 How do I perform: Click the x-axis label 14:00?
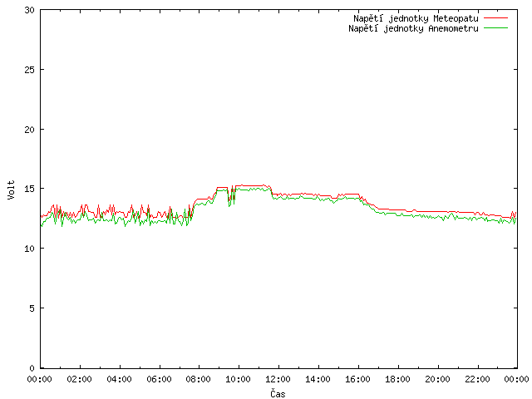318,379
